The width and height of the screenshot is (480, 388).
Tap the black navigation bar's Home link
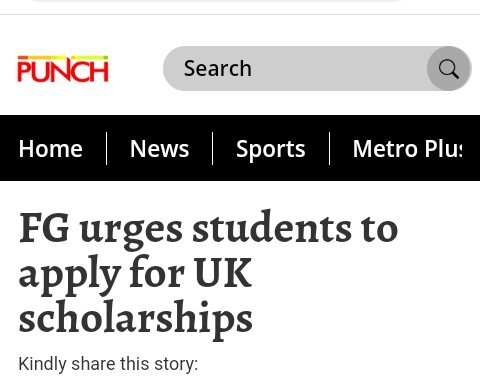51,149
